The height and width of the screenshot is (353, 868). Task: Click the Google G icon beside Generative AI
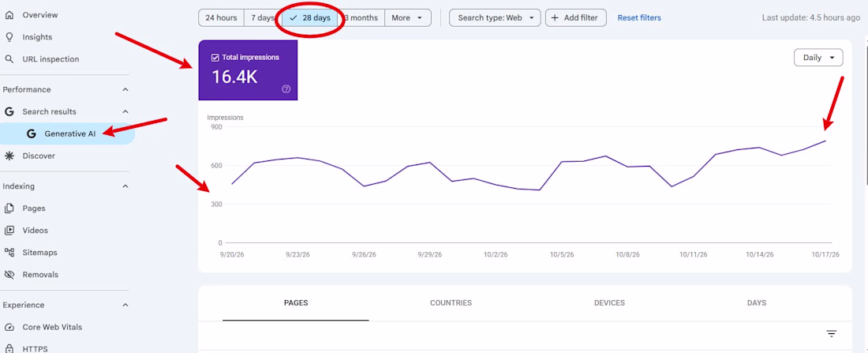pos(31,133)
